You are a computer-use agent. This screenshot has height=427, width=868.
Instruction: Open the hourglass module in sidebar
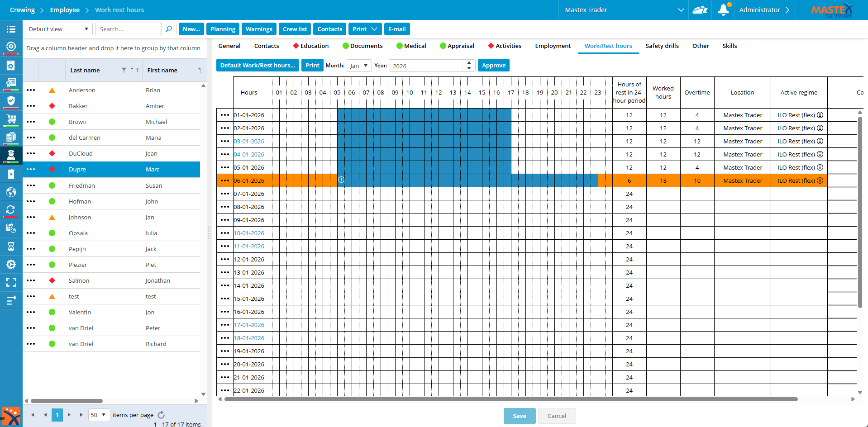coord(11,246)
